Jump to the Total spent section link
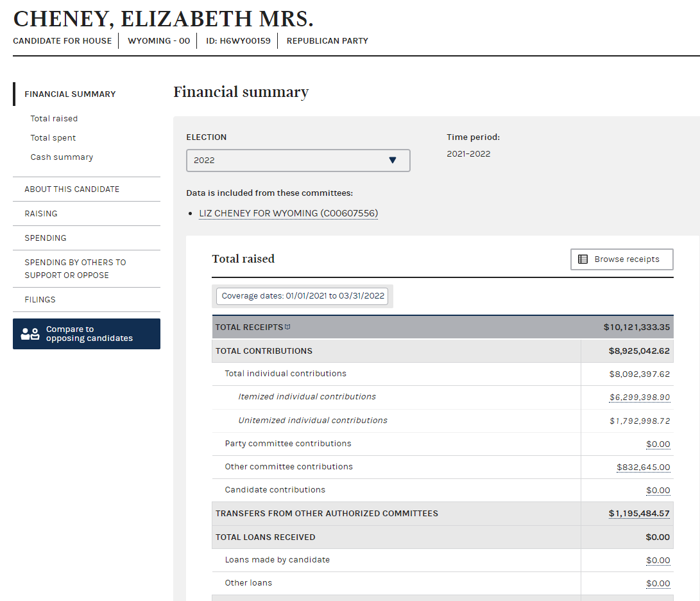 (53, 137)
